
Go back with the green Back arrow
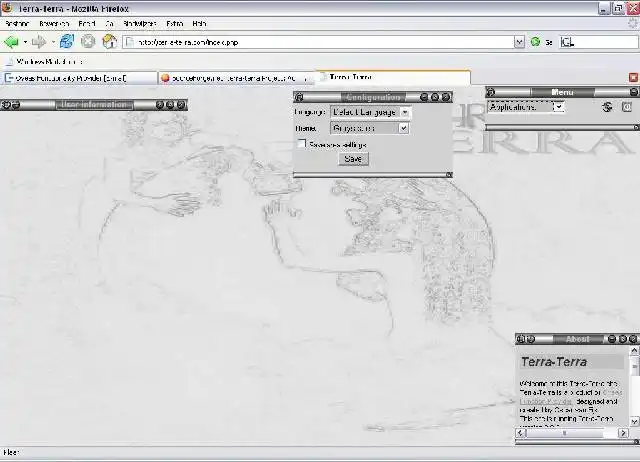(x=11, y=42)
